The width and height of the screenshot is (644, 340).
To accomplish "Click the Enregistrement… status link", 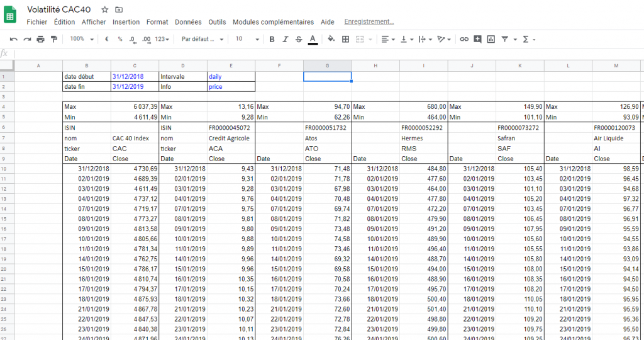I will click(x=369, y=22).
